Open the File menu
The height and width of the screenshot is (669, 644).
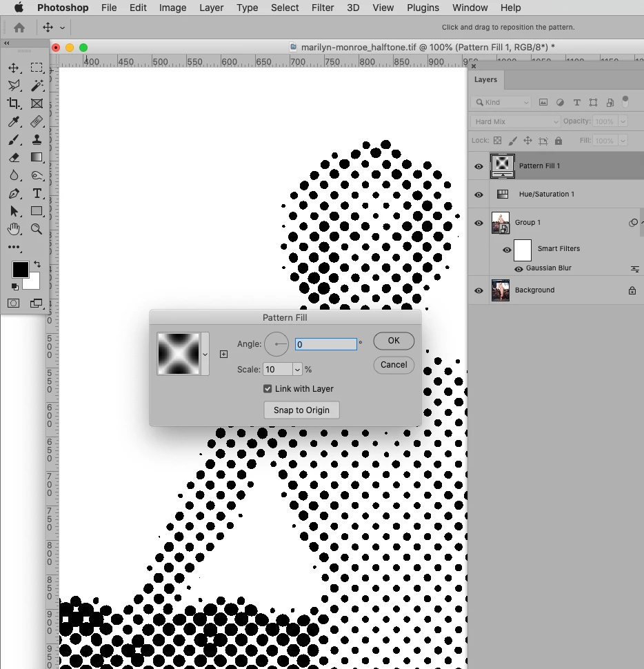(x=109, y=8)
